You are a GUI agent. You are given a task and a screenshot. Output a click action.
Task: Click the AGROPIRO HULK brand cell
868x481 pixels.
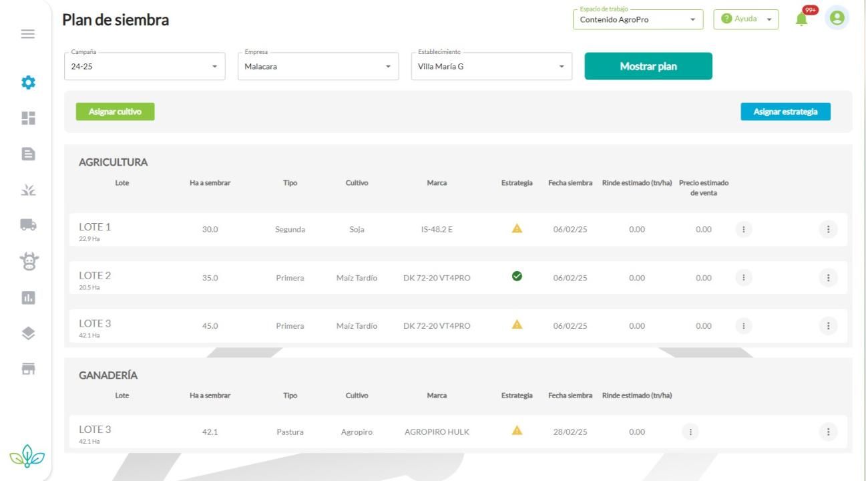pos(437,432)
